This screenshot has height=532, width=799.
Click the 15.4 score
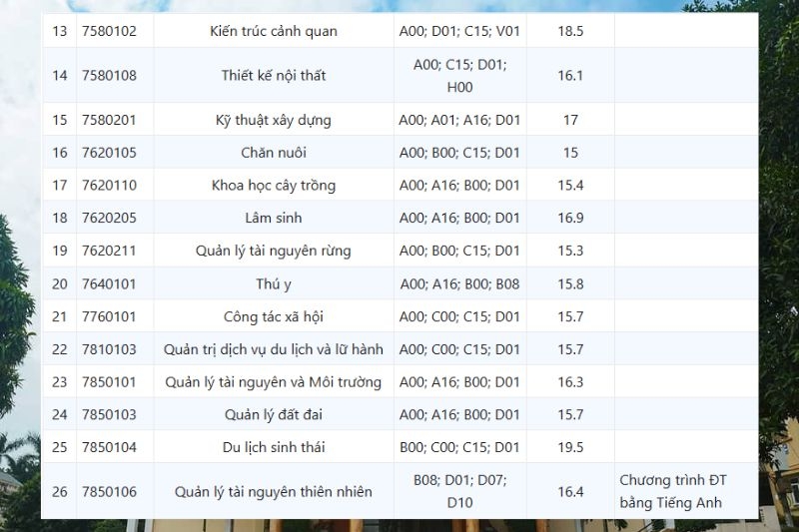(x=570, y=185)
